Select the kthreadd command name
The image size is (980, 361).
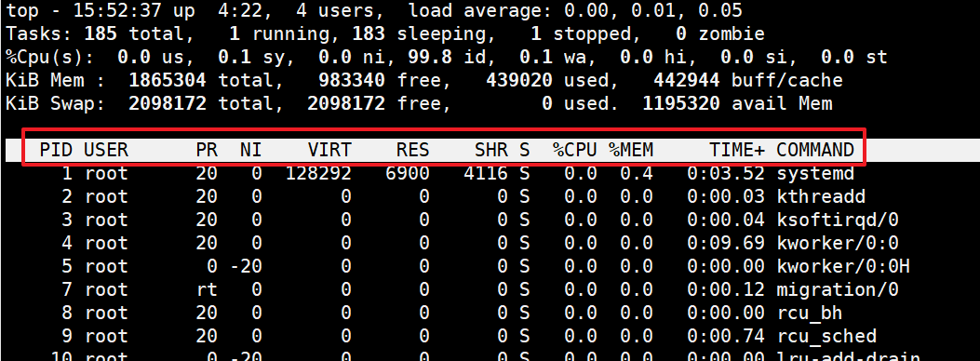pyautogui.click(x=821, y=196)
